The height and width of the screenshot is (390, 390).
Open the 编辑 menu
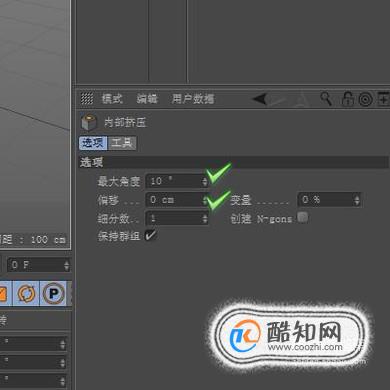click(147, 99)
